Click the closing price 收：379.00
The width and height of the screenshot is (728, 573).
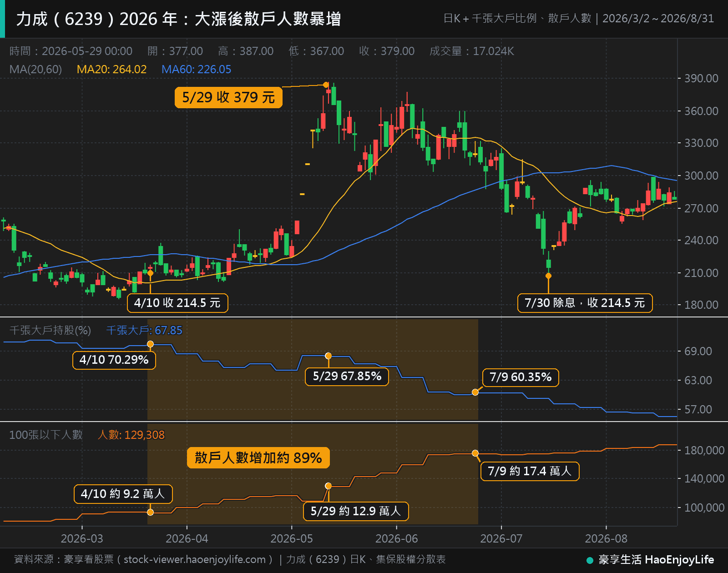pyautogui.click(x=387, y=51)
